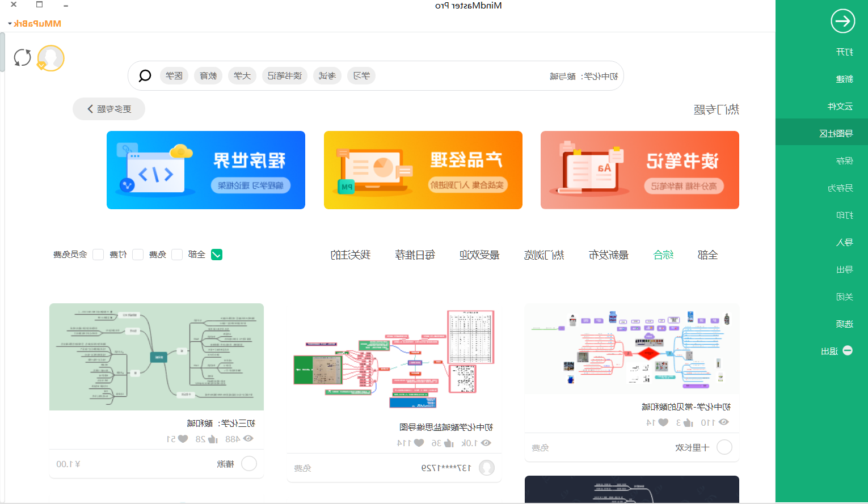868x504 pixels.
Task: Click heart icon on 初中化学-常见的酸和碱 card
Action: (x=663, y=422)
